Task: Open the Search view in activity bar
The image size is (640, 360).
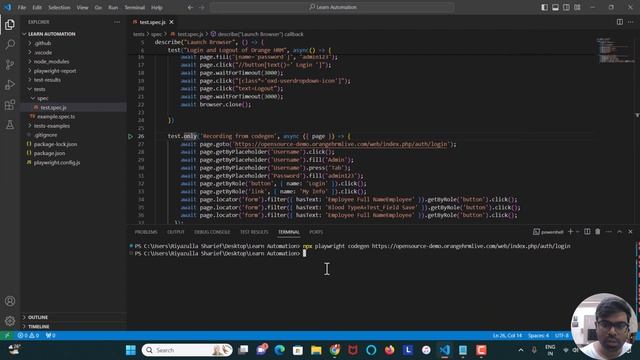Action: point(10,44)
